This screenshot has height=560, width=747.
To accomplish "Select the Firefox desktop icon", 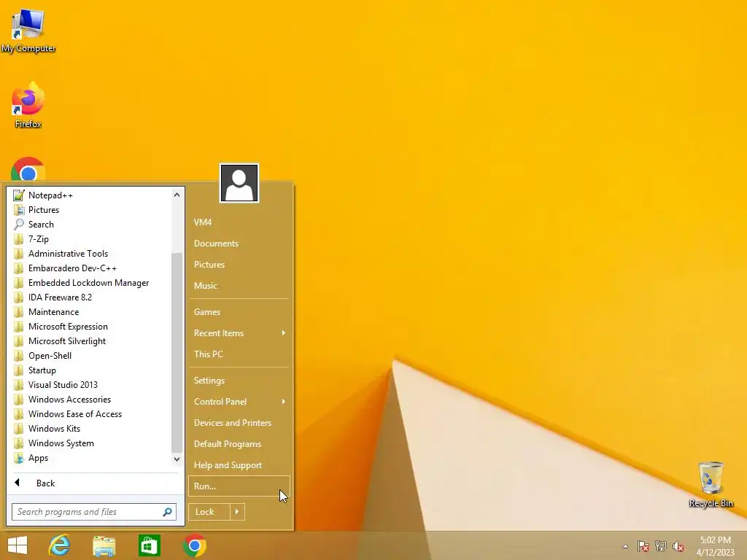I will 28,105.
